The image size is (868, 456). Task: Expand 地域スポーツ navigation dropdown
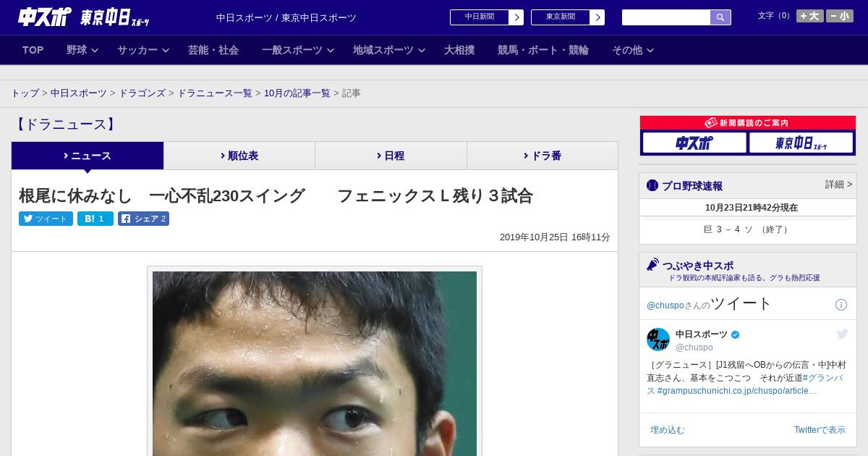point(389,50)
